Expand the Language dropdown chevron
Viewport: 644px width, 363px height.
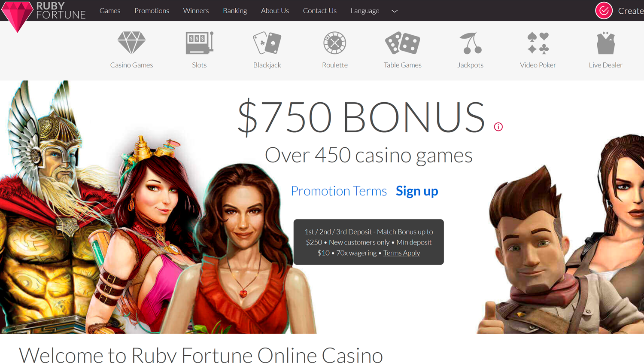pos(395,11)
